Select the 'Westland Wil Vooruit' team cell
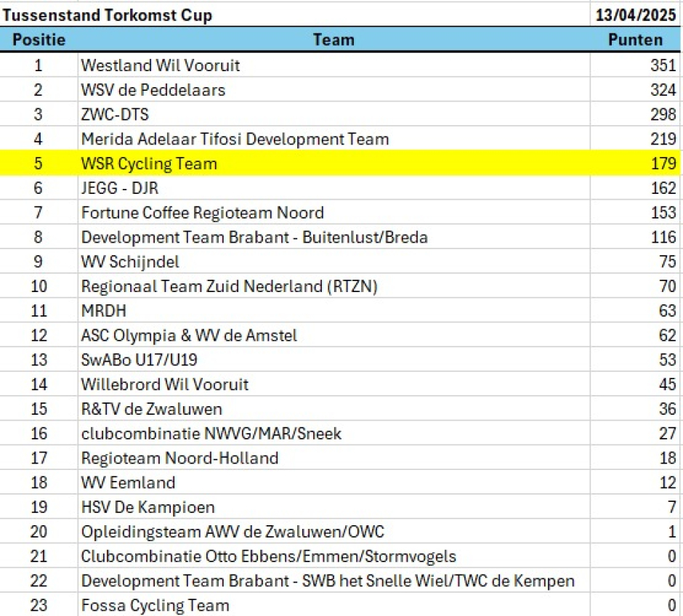The height and width of the screenshot is (616, 683). pos(161,65)
